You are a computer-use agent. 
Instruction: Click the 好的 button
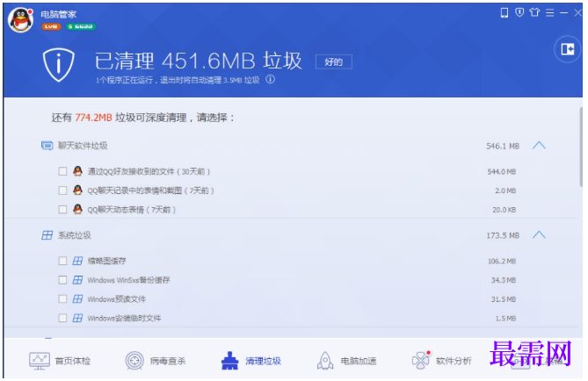click(333, 61)
